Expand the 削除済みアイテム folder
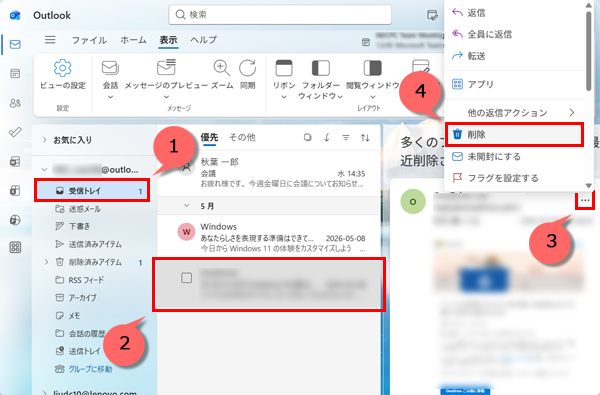600x395 pixels. (46, 262)
